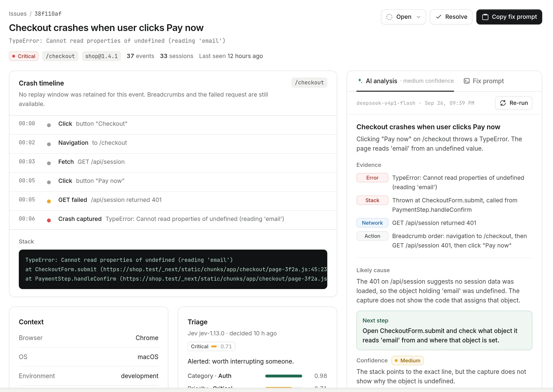Click the dashed circle Open status icon
This screenshot has width=553, height=392.
point(389,17)
